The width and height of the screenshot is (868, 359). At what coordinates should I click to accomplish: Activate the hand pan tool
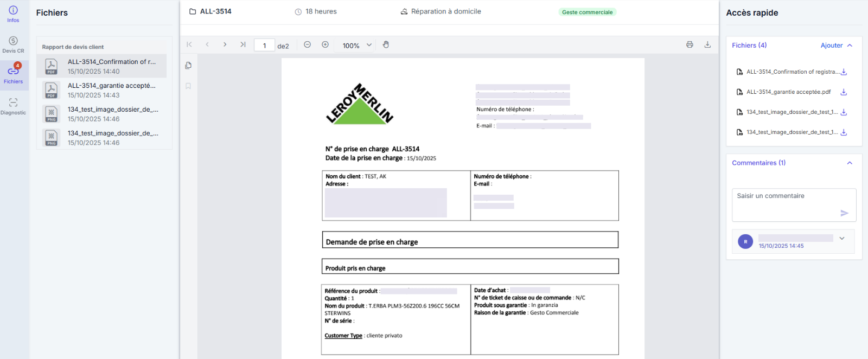[x=386, y=44]
